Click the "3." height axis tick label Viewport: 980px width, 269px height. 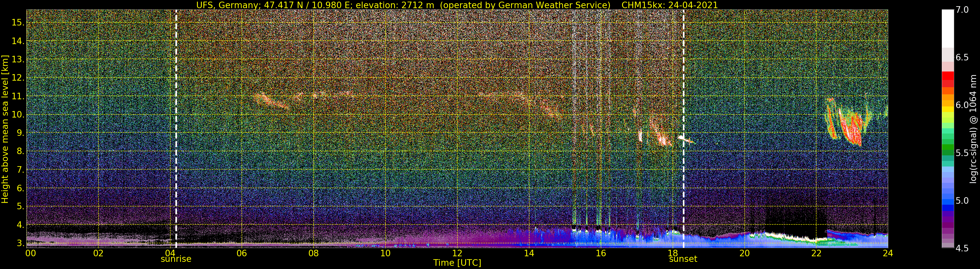[x=21, y=243]
